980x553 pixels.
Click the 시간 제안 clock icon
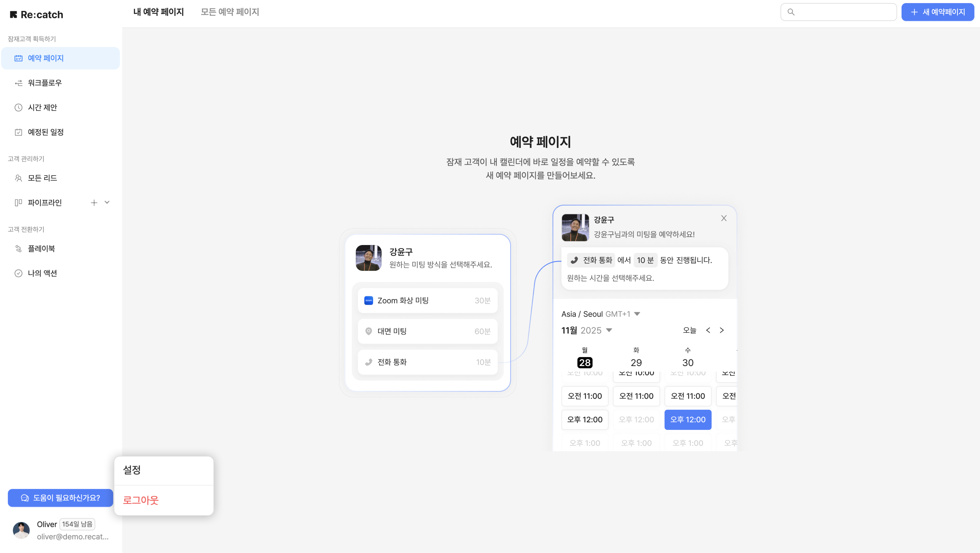[18, 108]
